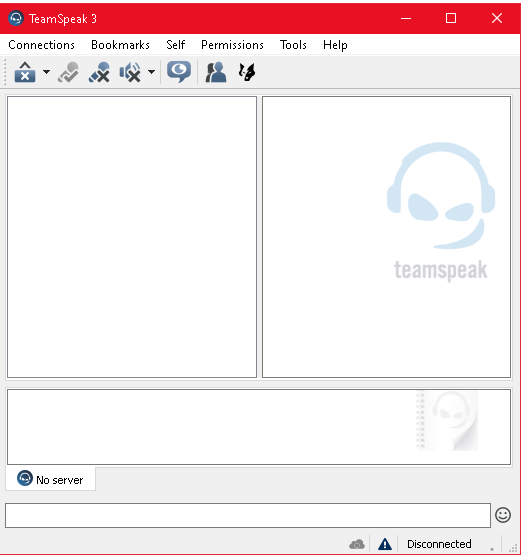Screen dimensions: 530x558
Task: Open the Self menu
Action: coord(175,45)
